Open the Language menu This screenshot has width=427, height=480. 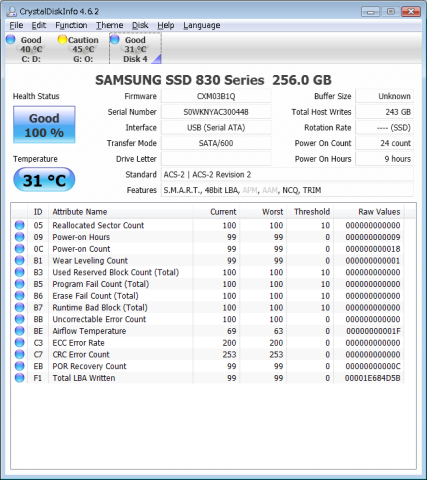pyautogui.click(x=202, y=25)
